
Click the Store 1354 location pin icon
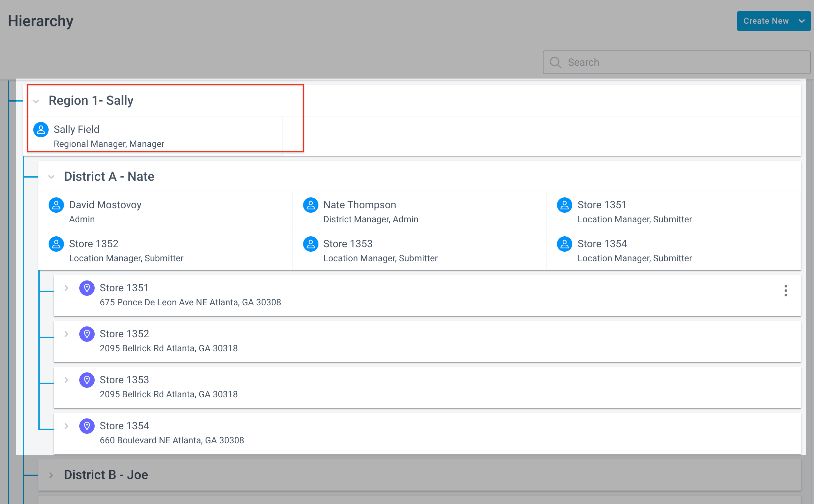pyautogui.click(x=87, y=426)
